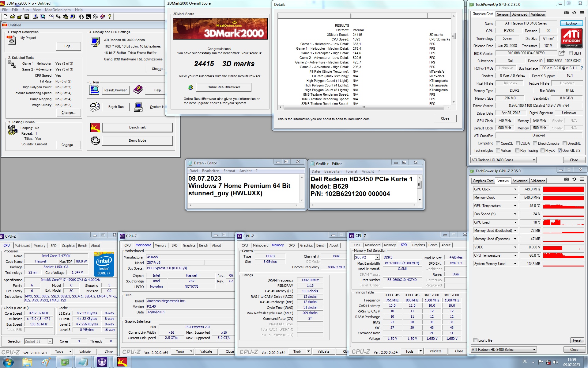The width and height of the screenshot is (588, 368).
Task: Click the Name field ATI Radeon HD 3400 Series
Action: click(526, 23)
